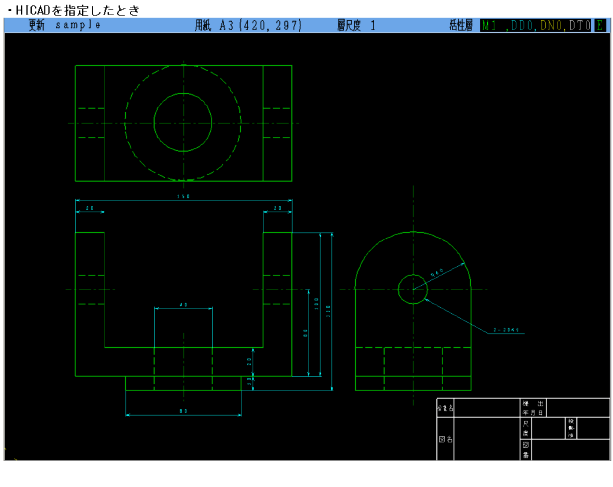Select the '100' vertical dimension text
The height and width of the screenshot is (487, 613).
point(317,304)
